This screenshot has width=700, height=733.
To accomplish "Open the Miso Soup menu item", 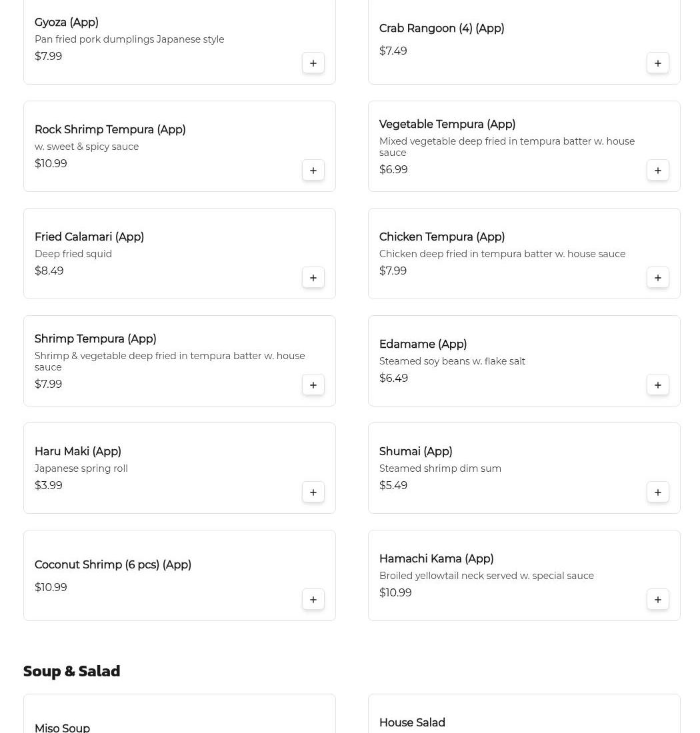I will pos(179,714).
